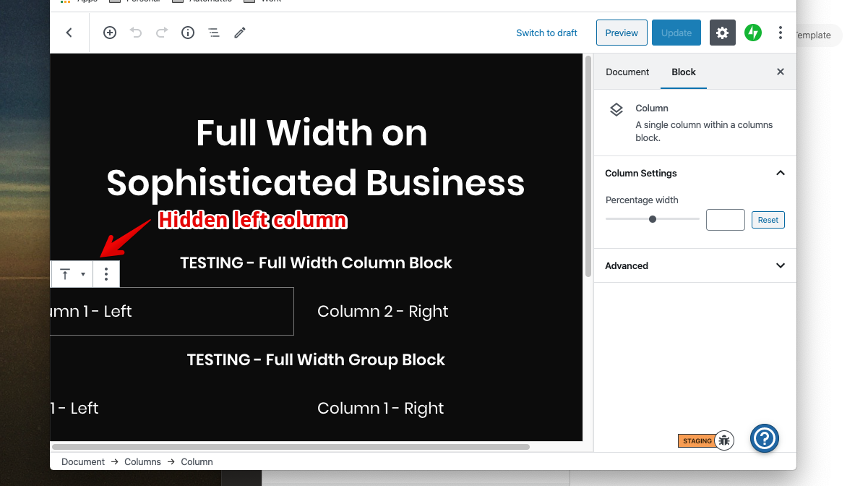The height and width of the screenshot is (486, 868).
Task: Select the Block tab
Action: 683,72
